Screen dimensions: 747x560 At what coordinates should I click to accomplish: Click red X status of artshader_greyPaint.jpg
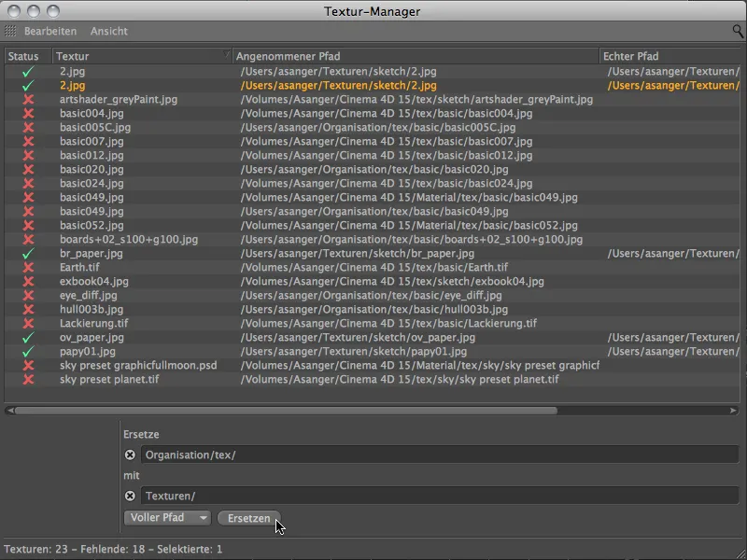tap(28, 100)
